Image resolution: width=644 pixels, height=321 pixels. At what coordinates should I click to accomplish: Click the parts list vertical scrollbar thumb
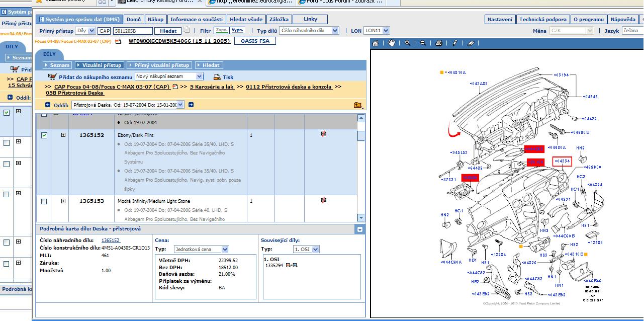point(361,136)
